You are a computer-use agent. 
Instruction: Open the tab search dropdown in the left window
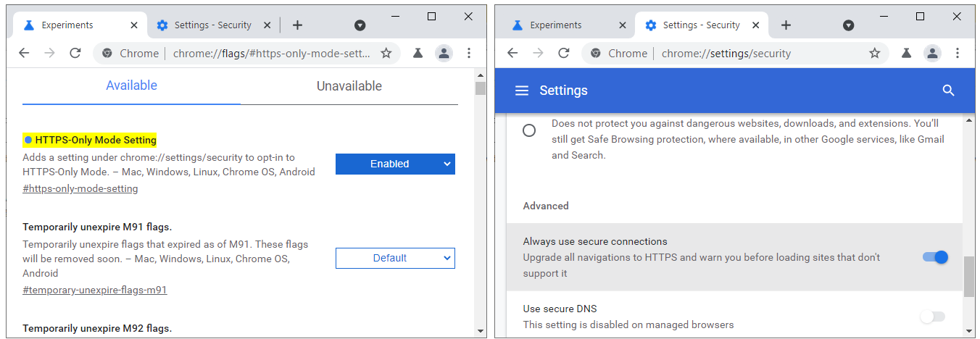(360, 25)
